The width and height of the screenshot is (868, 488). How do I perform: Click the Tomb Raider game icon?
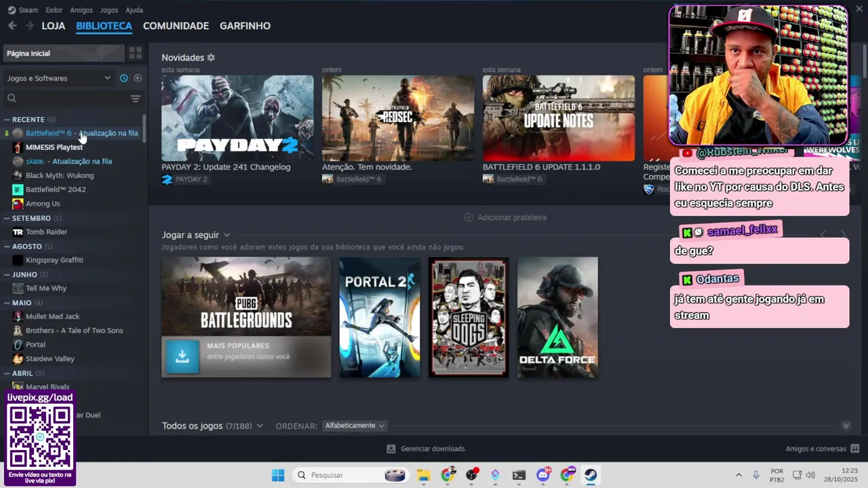pyautogui.click(x=18, y=232)
